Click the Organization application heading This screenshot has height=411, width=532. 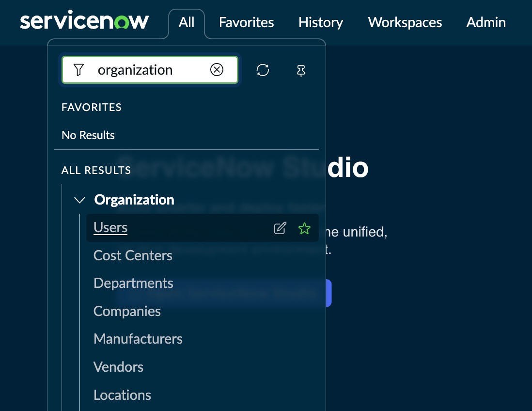[x=134, y=200]
